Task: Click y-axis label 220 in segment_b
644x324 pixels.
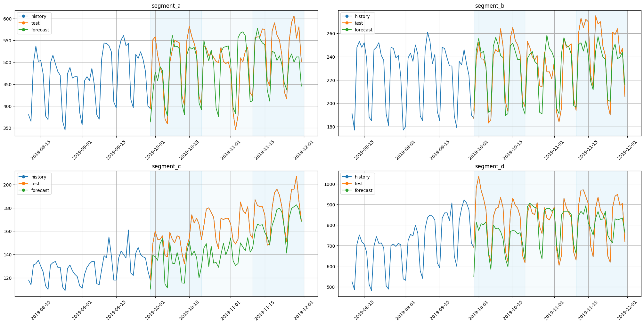Action: point(332,80)
